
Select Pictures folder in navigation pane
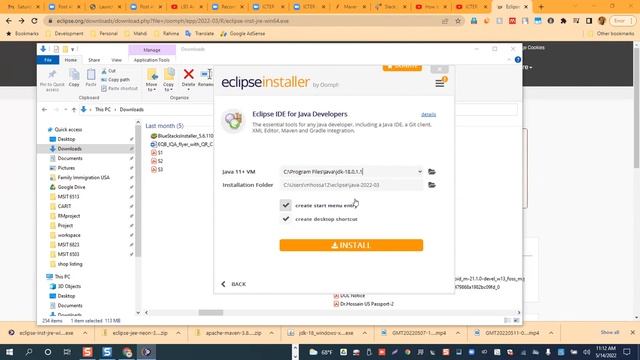[66, 168]
